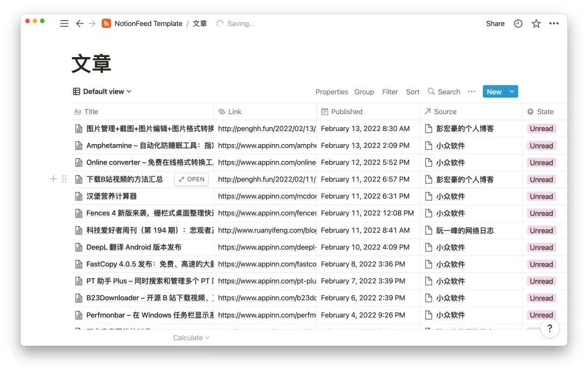Click the + icon to add a new row
Screen dimensions: 588x373
click(53, 178)
